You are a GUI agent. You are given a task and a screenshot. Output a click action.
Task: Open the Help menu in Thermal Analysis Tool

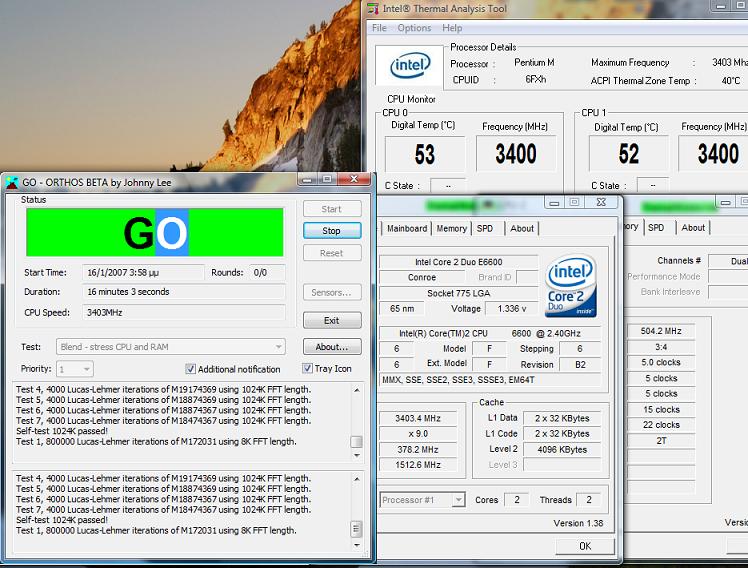pyautogui.click(x=452, y=28)
